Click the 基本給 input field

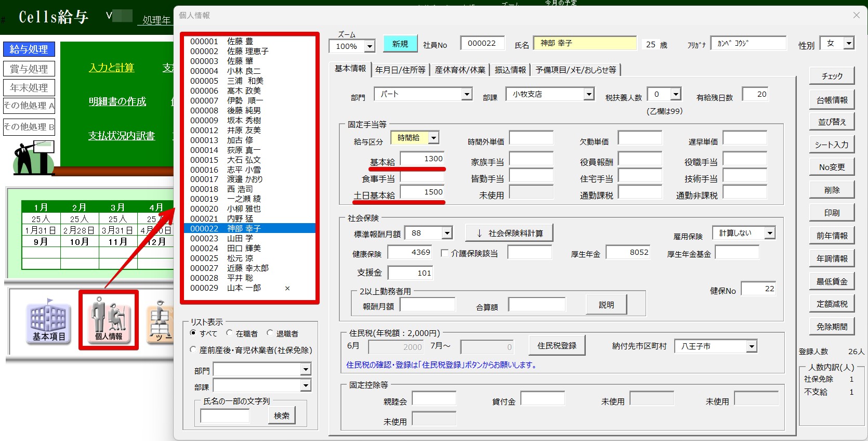pyautogui.click(x=422, y=159)
